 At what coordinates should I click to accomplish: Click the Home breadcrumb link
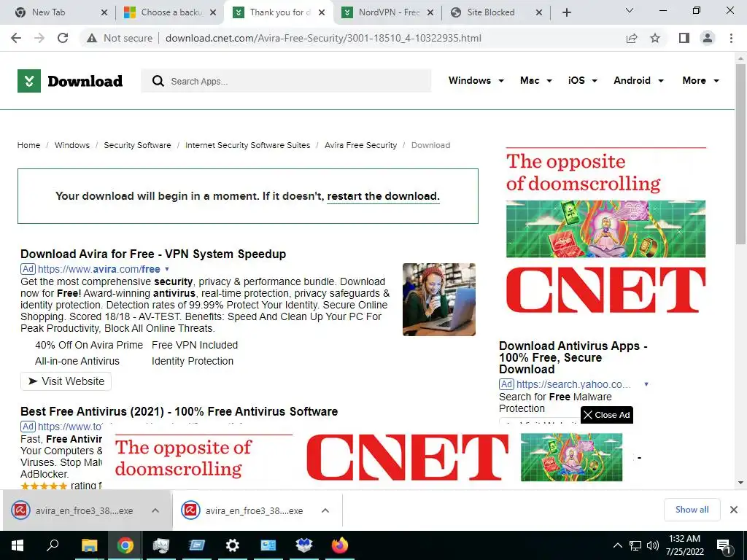click(x=28, y=145)
